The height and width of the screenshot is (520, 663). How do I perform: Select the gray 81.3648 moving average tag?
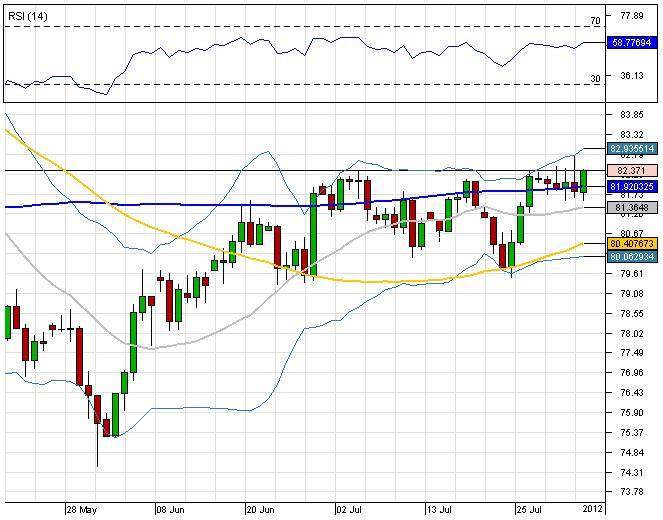632,207
